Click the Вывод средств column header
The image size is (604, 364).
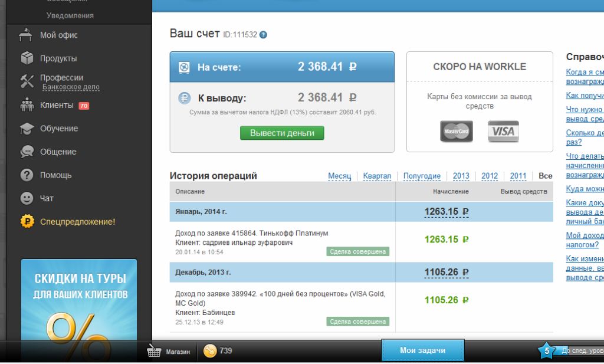[x=524, y=191]
